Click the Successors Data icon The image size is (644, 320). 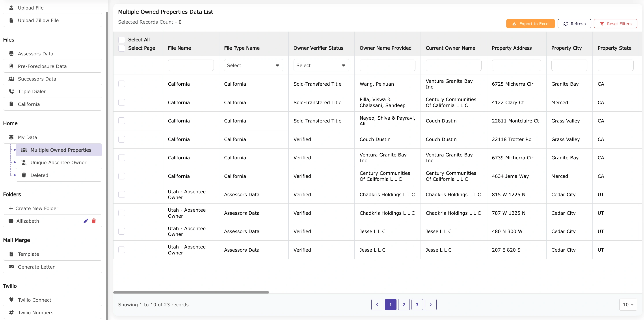click(12, 79)
